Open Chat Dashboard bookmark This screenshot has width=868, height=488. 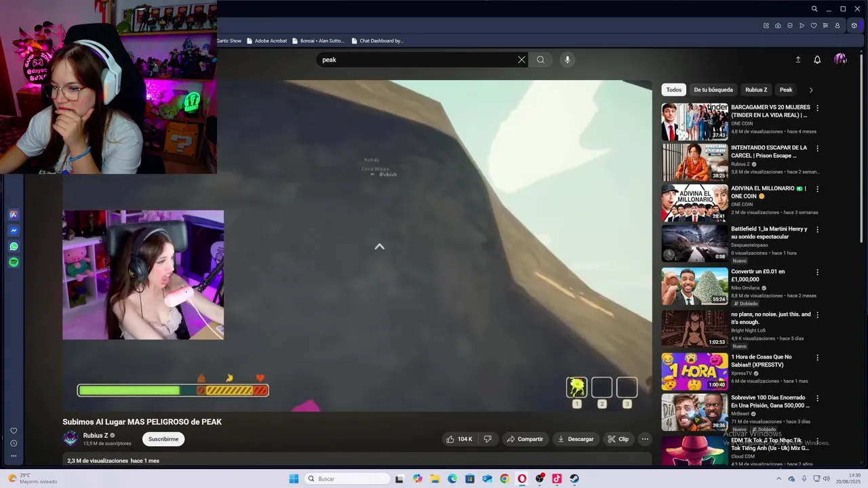pos(377,41)
